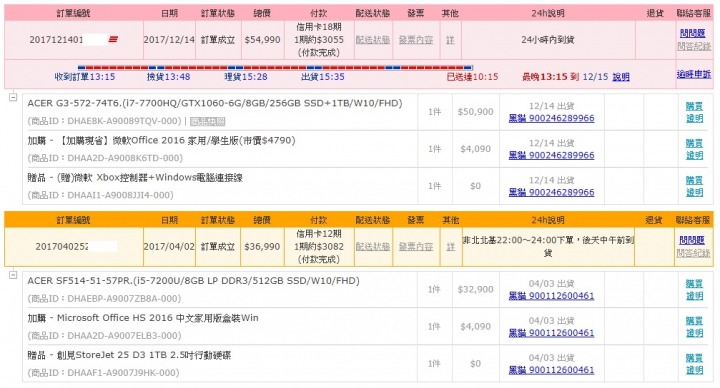Image resolution: width=720 pixels, height=388 pixels.
Task: Click order number 2017040252
Action: [x=62, y=247]
